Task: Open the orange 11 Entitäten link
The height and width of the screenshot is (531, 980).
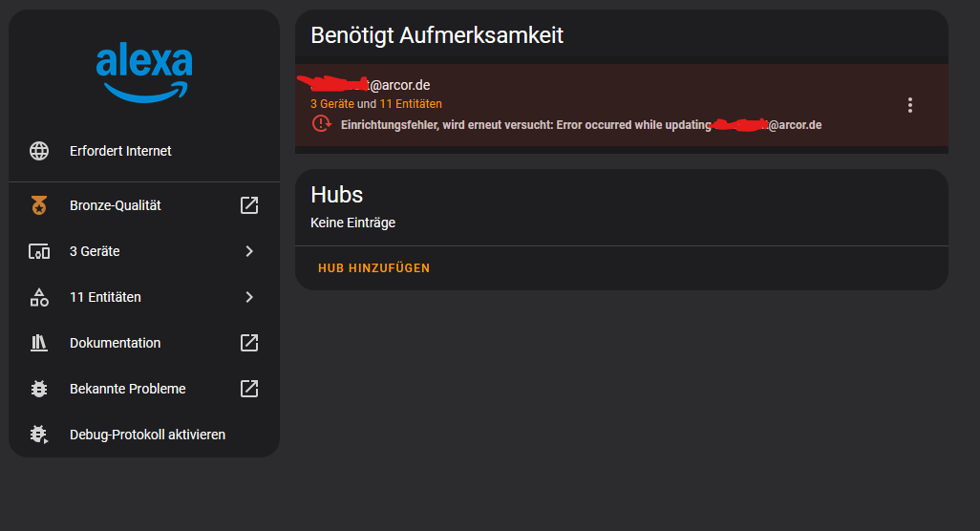Action: 411,104
